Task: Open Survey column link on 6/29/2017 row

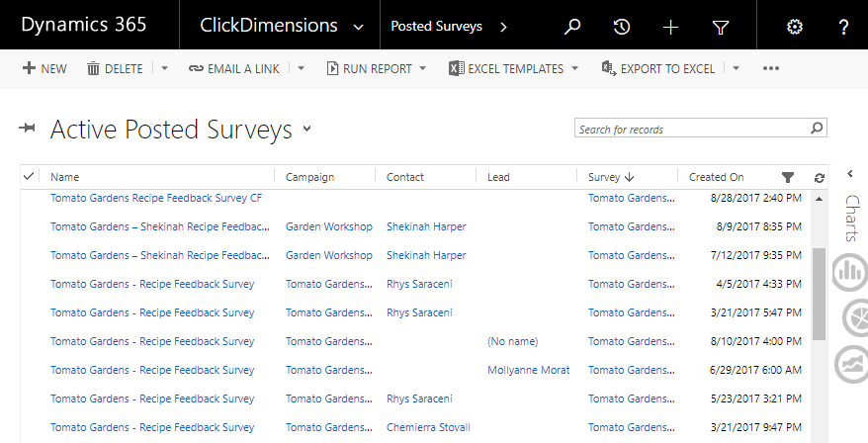Action: pos(631,370)
